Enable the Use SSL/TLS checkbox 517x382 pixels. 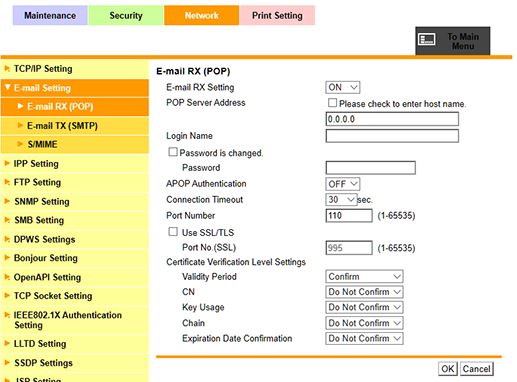pyautogui.click(x=173, y=232)
